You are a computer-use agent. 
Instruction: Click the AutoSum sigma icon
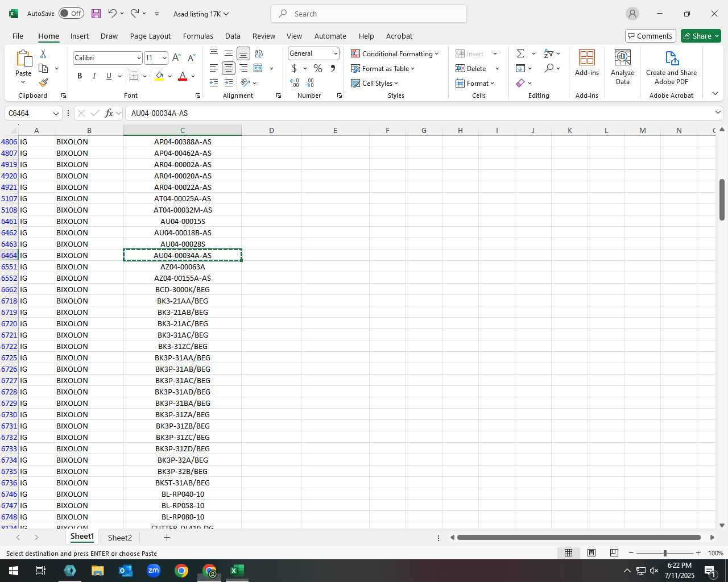pos(520,53)
